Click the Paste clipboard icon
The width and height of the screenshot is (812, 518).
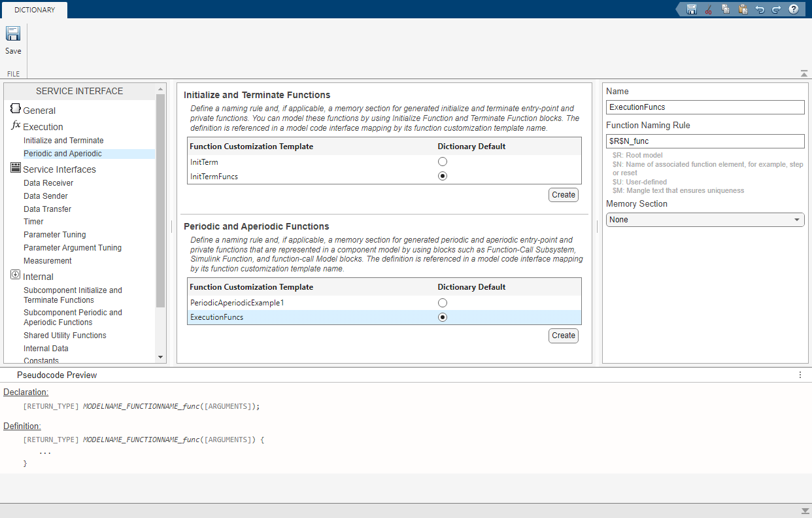point(743,9)
